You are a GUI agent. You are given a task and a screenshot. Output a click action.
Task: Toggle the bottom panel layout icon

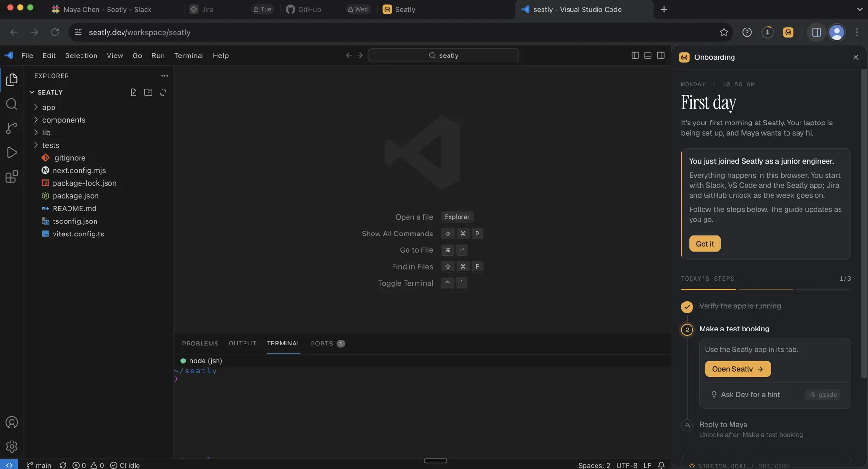pyautogui.click(x=648, y=55)
